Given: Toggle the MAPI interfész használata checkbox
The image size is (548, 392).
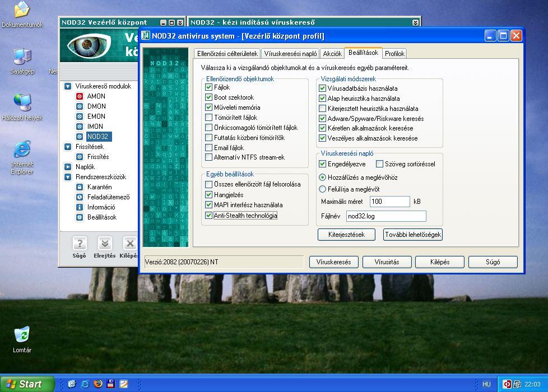Looking at the screenshot, I should [208, 205].
